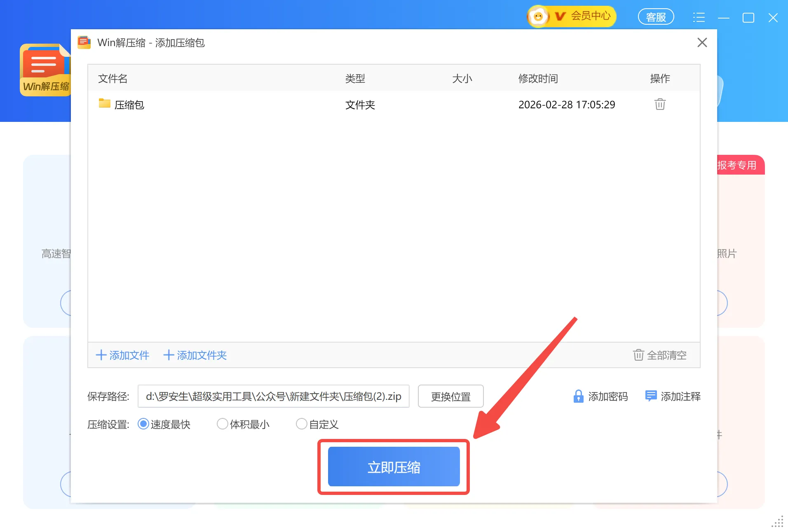Clear all files via 全部清空 trash icon
Viewport: 788px width, 532px height.
638,355
